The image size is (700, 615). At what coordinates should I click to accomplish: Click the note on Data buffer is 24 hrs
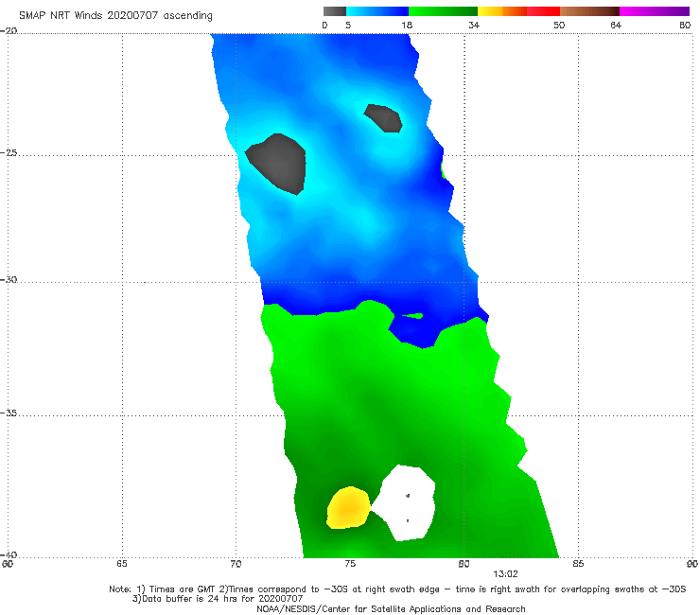point(218,599)
